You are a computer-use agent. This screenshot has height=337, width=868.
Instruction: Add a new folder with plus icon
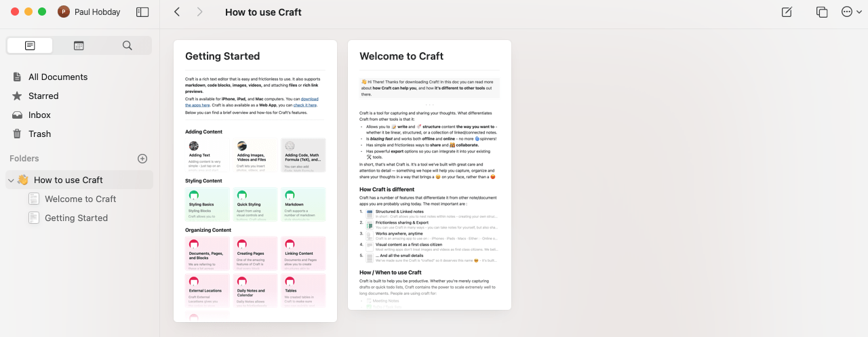(142, 159)
